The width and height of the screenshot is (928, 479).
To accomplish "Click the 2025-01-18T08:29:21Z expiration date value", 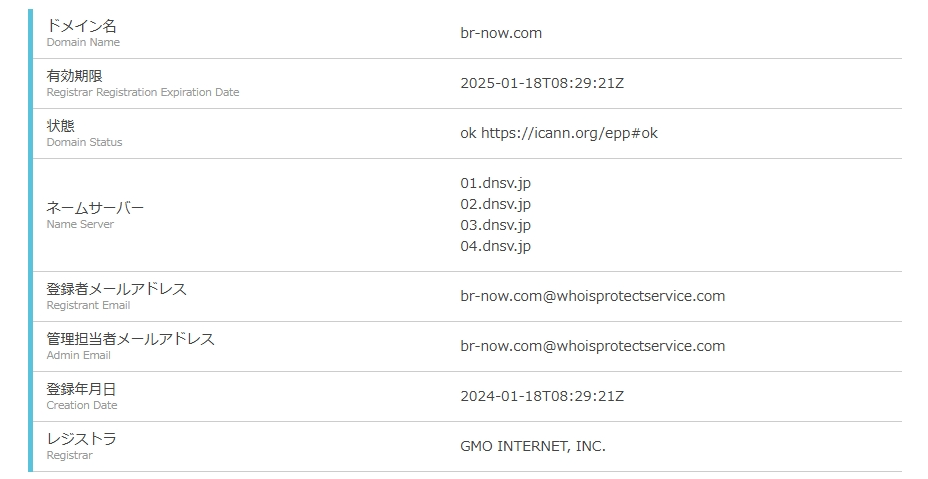I will (542, 83).
